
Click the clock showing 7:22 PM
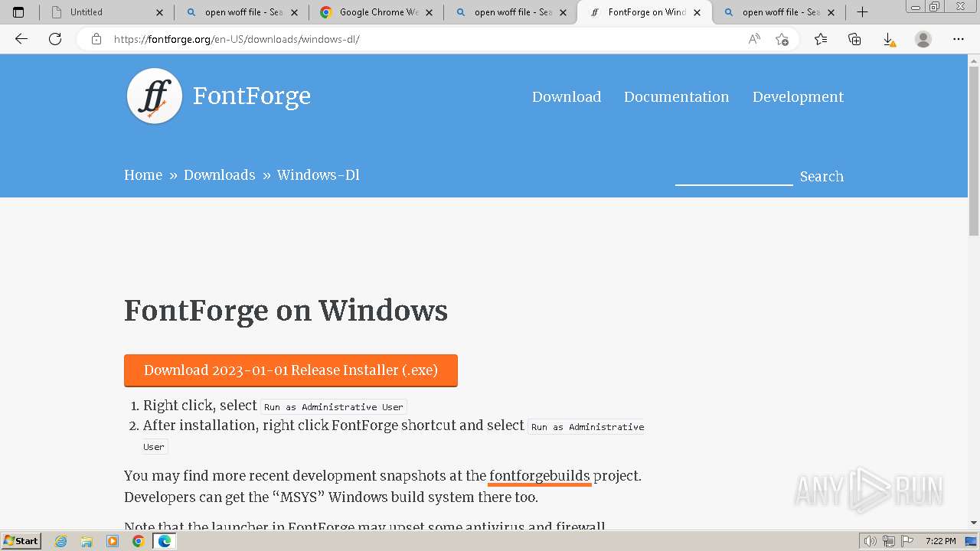coord(940,541)
